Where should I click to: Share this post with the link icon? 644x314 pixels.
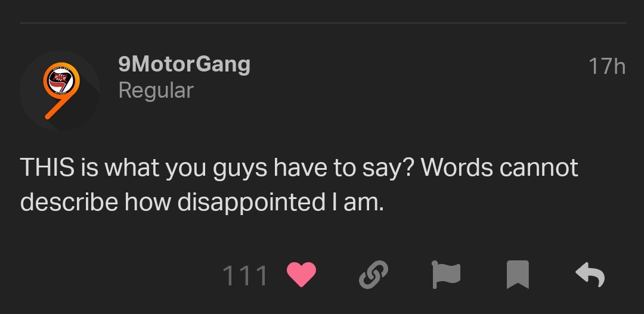(373, 275)
